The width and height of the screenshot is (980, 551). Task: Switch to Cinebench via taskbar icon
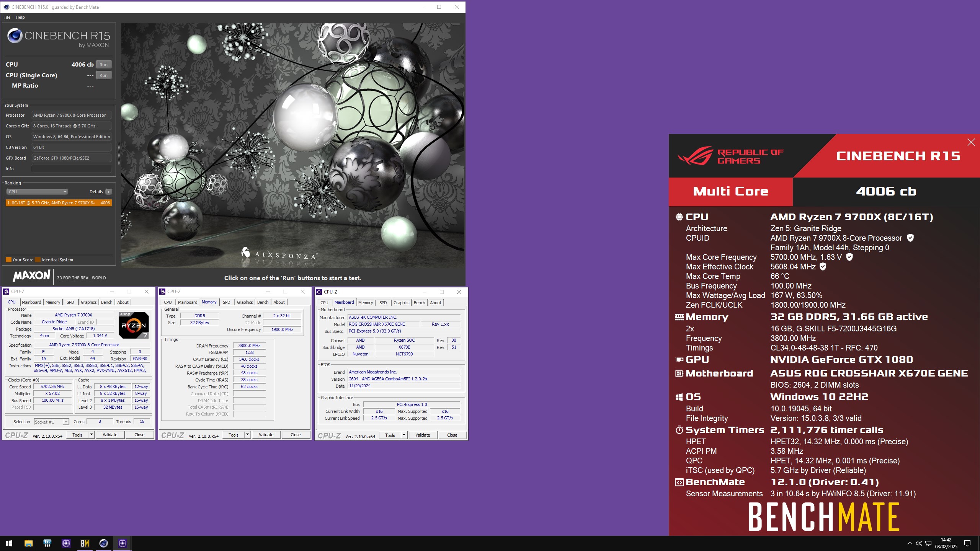[104, 543]
